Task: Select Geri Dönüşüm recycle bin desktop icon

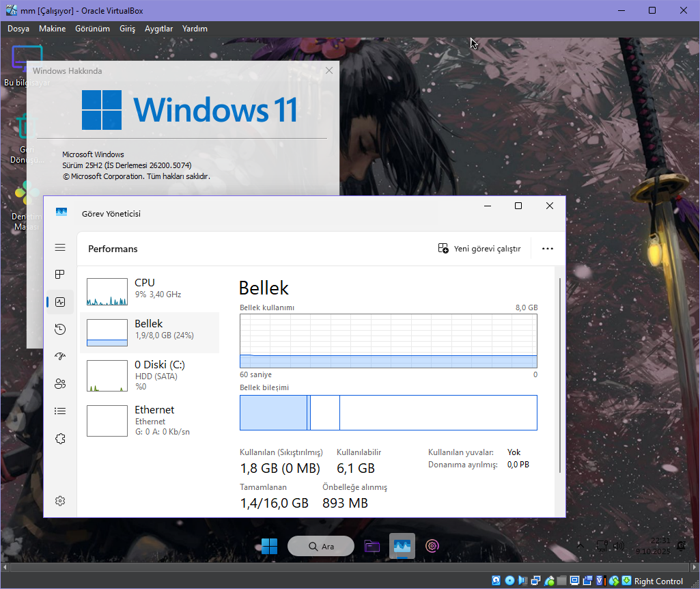Action: [x=27, y=139]
